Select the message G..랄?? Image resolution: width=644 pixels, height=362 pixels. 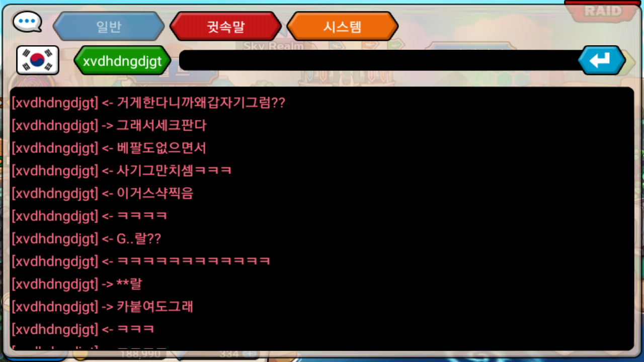(x=139, y=238)
